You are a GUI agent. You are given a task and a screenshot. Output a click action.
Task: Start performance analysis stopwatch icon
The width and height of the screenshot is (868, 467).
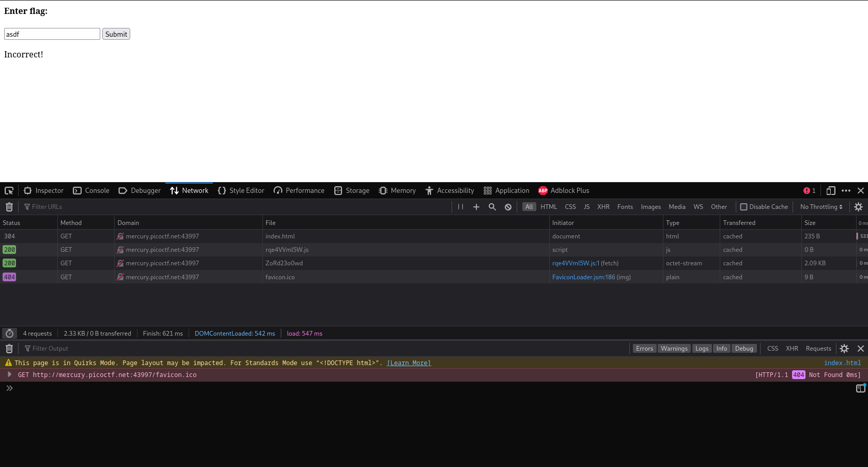point(9,334)
